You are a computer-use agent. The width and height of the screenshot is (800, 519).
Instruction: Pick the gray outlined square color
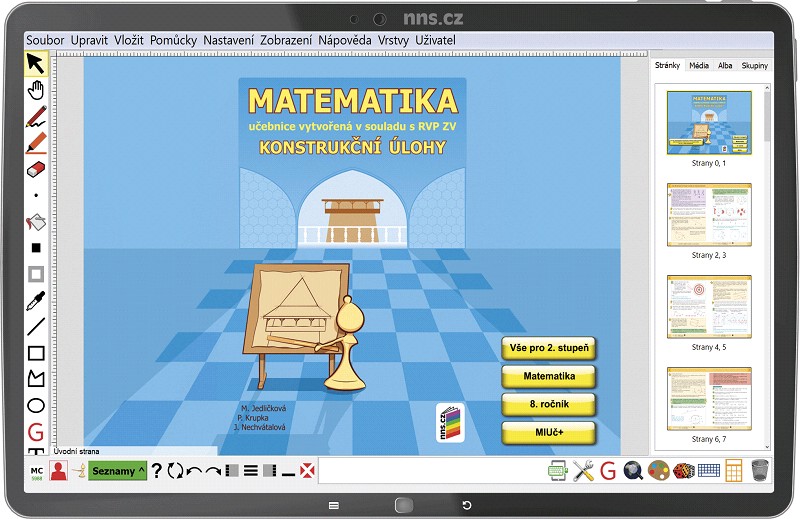(x=36, y=274)
